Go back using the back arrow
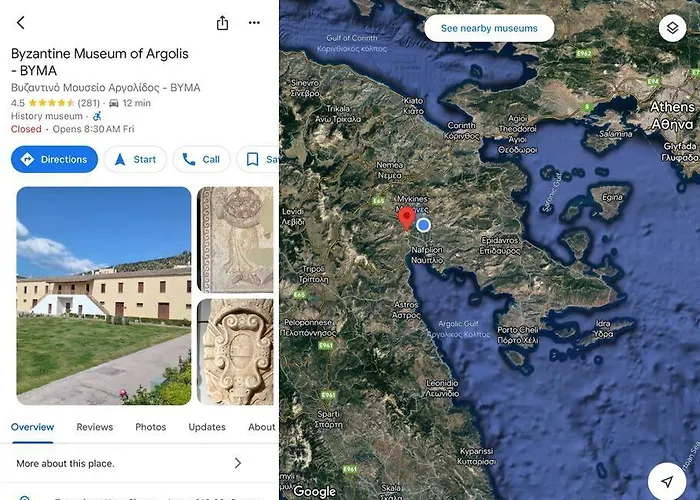Screen dimensions: 700x500 (x=21, y=22)
